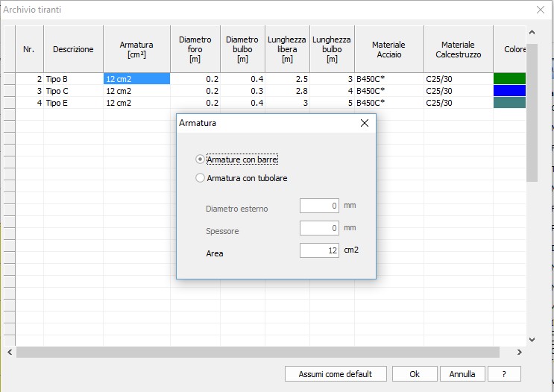Click the Area input field

point(320,251)
